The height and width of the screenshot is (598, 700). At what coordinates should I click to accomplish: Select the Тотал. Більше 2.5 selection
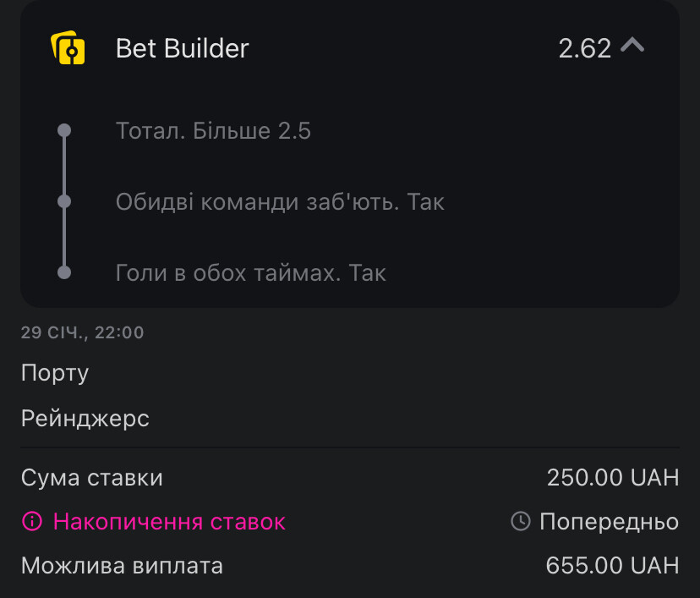(213, 131)
